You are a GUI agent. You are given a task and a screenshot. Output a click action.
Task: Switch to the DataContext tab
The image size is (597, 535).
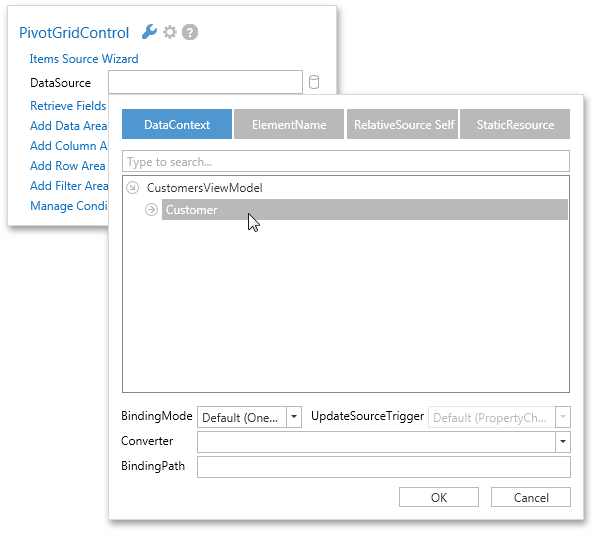tap(177, 124)
